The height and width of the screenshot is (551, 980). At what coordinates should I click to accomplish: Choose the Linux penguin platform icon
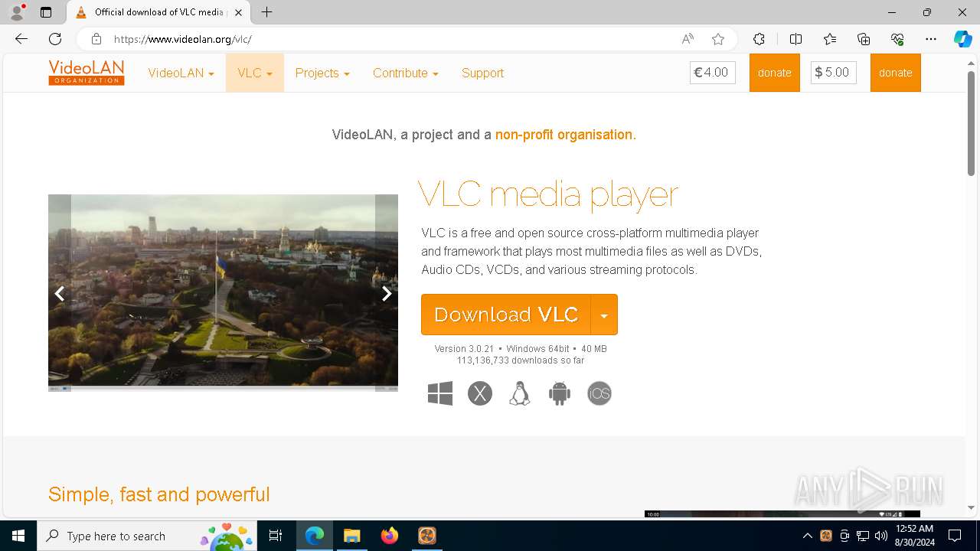pyautogui.click(x=520, y=393)
